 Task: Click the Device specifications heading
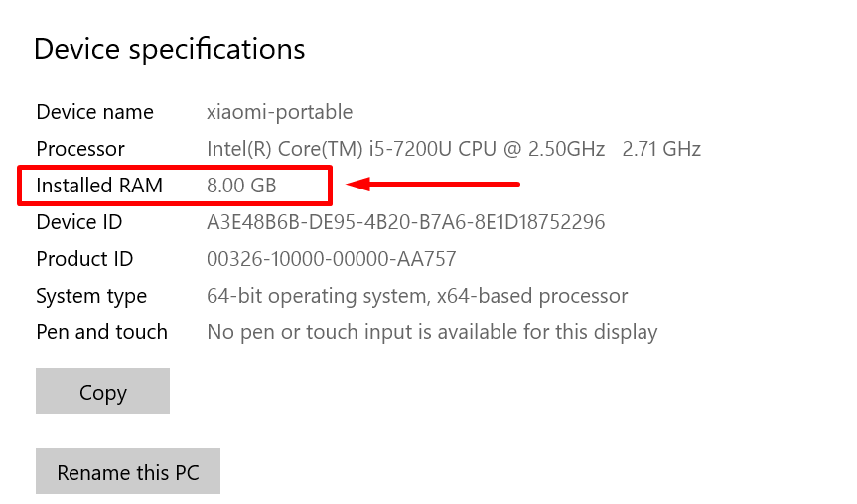(169, 49)
